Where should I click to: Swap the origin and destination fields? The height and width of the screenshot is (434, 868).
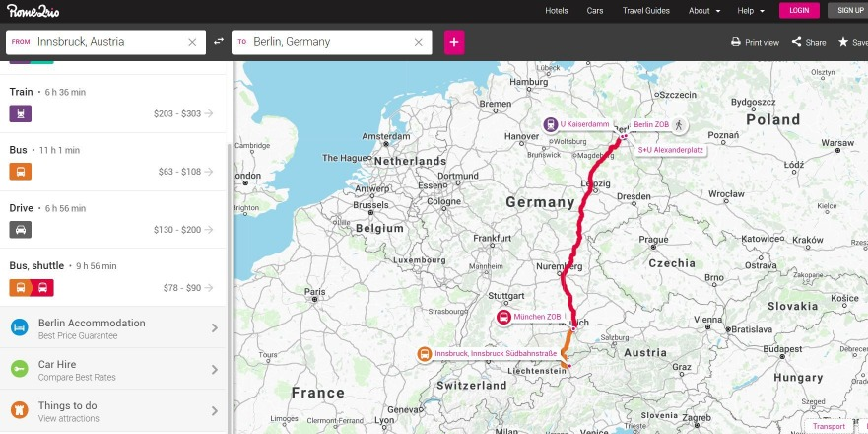[x=219, y=41]
